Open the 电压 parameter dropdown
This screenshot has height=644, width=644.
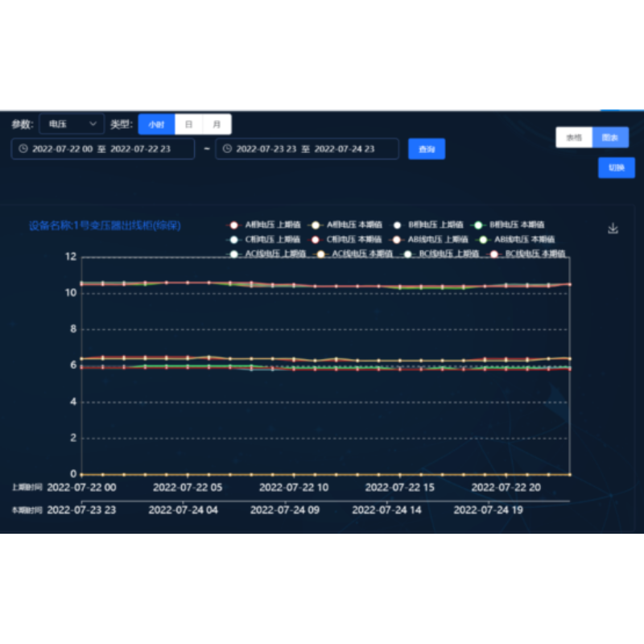(72, 124)
